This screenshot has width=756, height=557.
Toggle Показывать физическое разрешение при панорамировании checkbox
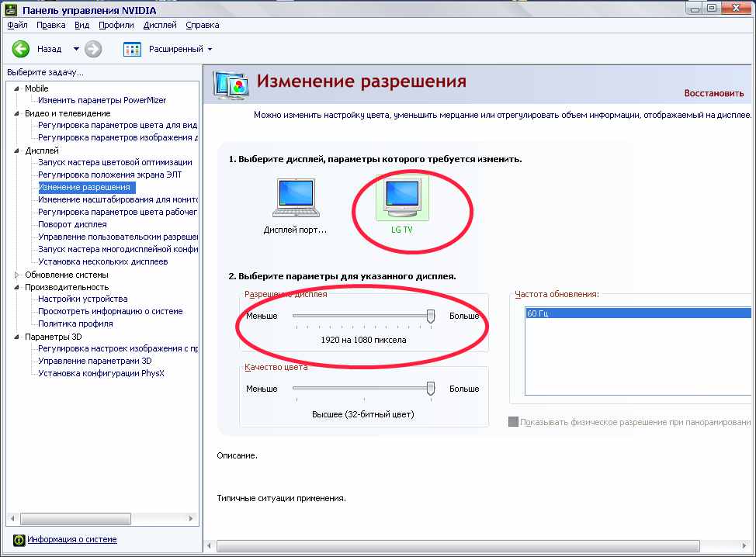[514, 422]
